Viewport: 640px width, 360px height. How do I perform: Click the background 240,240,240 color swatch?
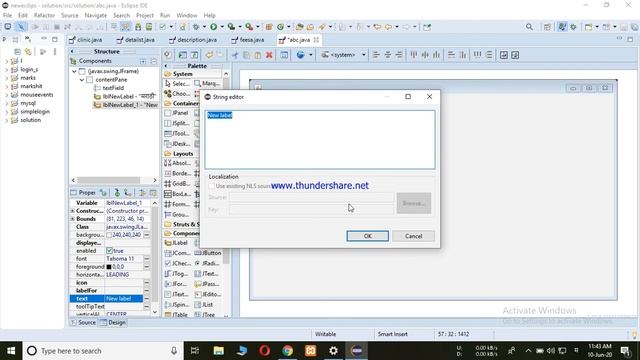pyautogui.click(x=109, y=235)
